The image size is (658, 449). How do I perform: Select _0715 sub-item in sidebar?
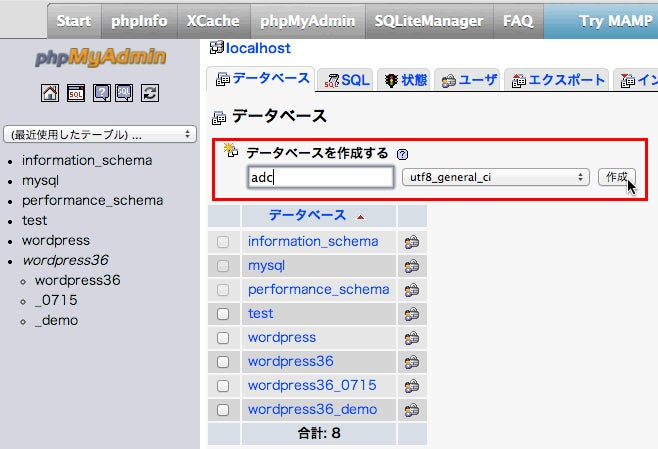[x=56, y=300]
